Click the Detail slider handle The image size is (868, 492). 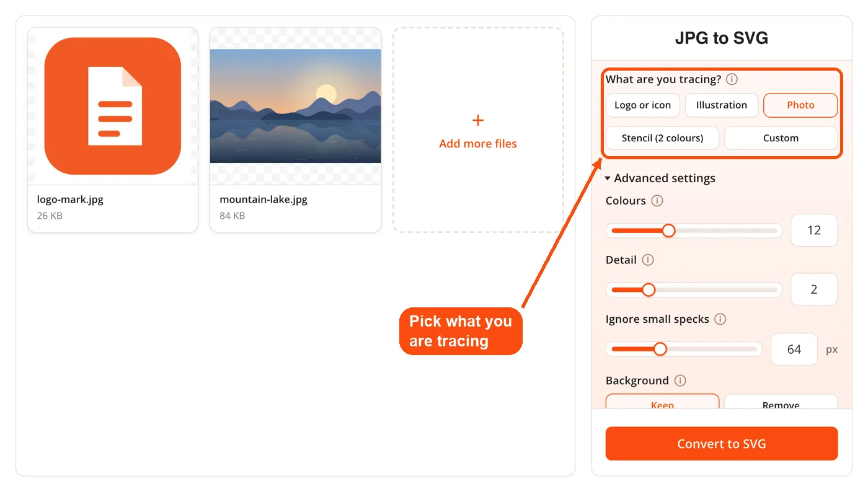point(649,289)
